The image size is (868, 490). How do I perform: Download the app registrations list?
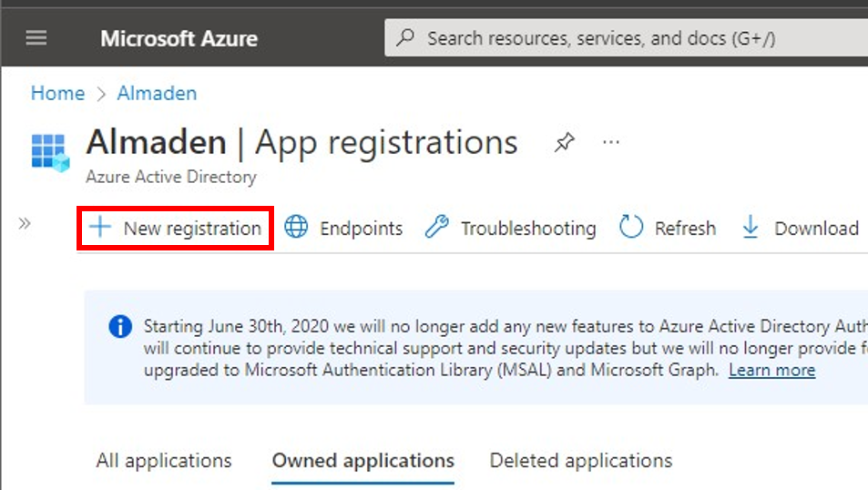coord(801,228)
